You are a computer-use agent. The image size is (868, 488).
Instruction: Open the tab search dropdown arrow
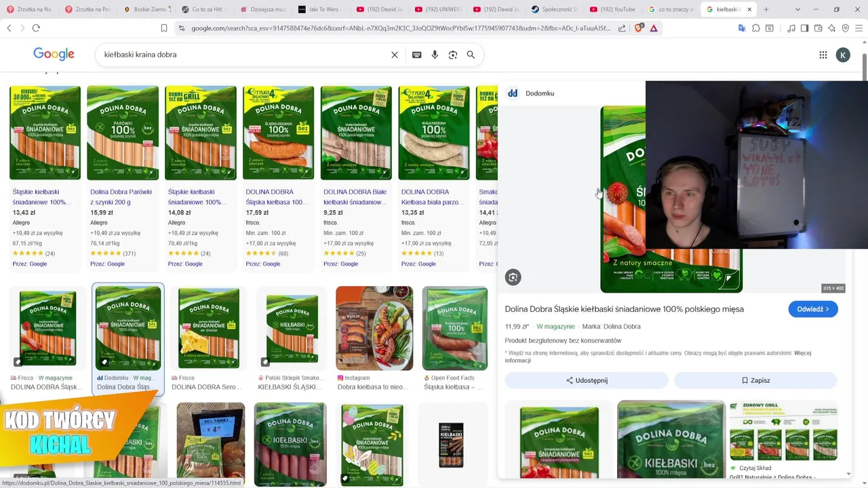pyautogui.click(x=798, y=9)
